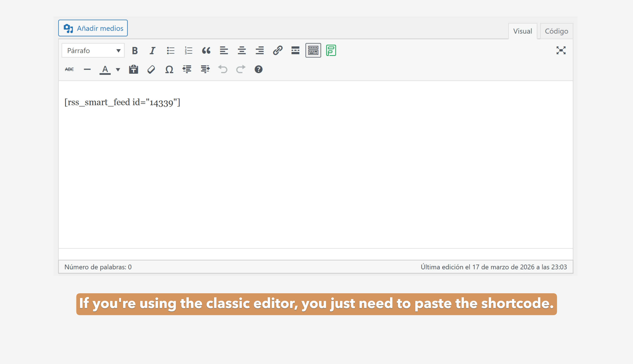Screen dimensions: 633x364
Task: Clear formatting with the eraser icon
Action: pyautogui.click(x=151, y=69)
